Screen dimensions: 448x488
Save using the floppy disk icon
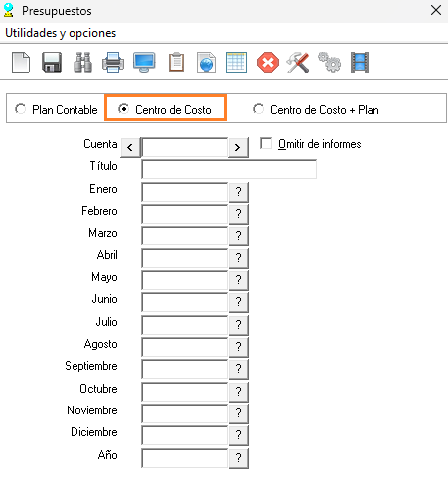(52, 62)
